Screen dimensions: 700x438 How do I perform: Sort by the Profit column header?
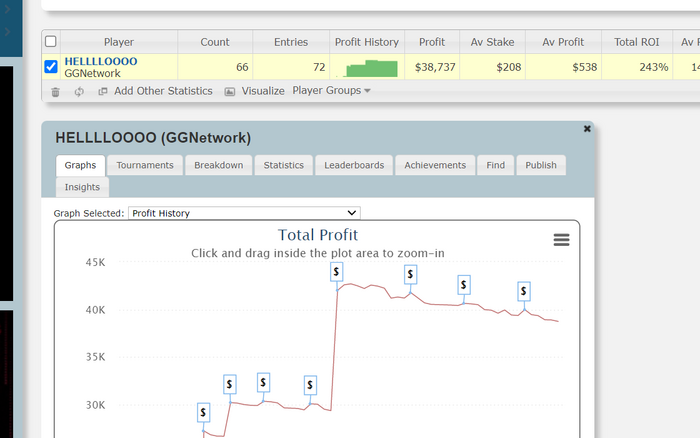[432, 42]
